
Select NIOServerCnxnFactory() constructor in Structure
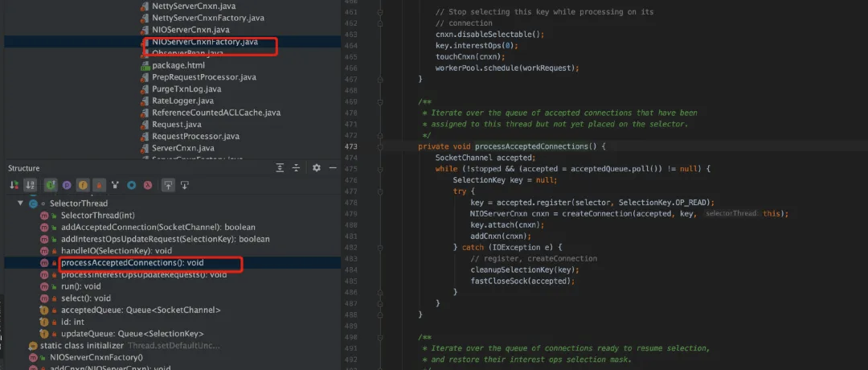pyautogui.click(x=96, y=358)
